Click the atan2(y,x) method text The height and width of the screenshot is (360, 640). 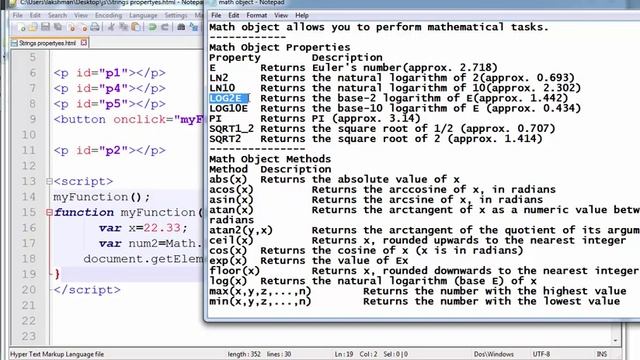point(241,231)
